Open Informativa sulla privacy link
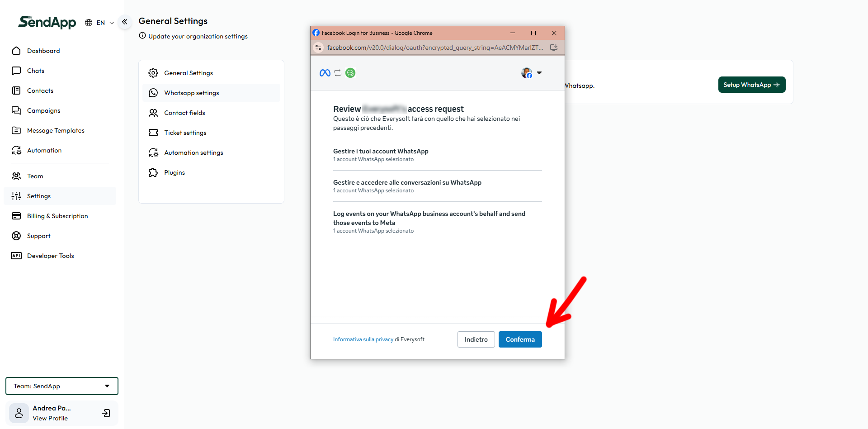Viewport: 868px width, 429px height. pos(363,339)
